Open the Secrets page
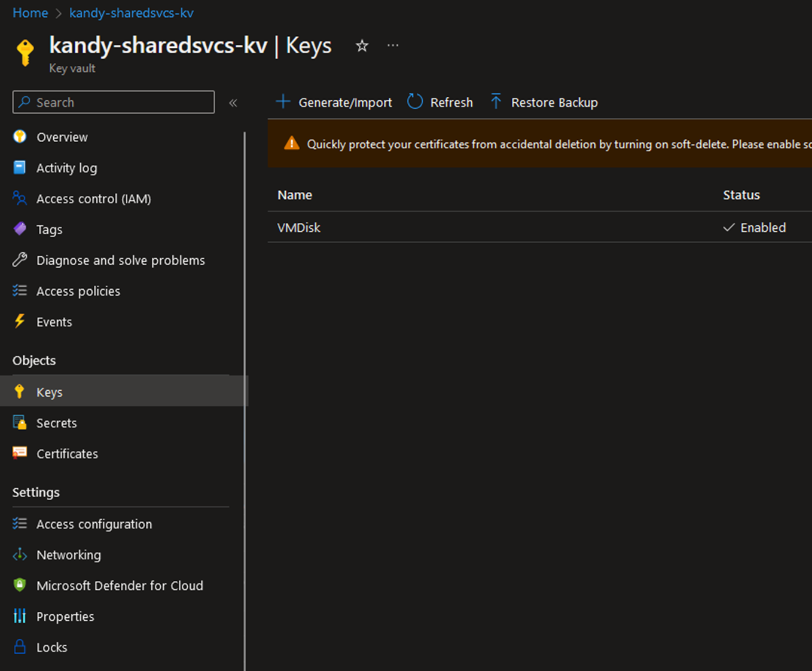The width and height of the screenshot is (812, 671). 56,422
